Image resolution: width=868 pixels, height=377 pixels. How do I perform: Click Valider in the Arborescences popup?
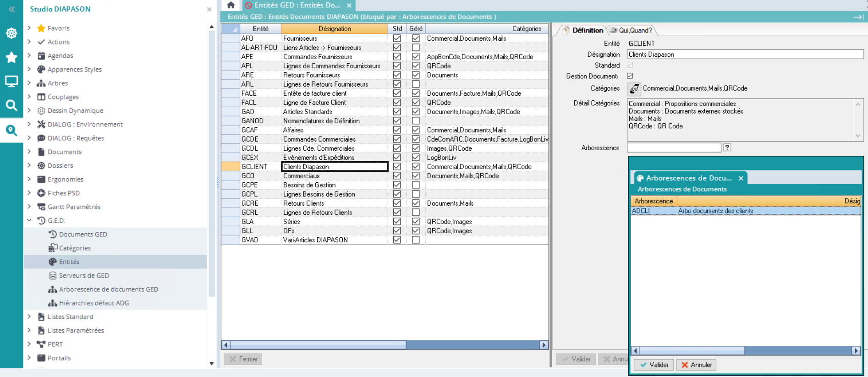pos(654,365)
